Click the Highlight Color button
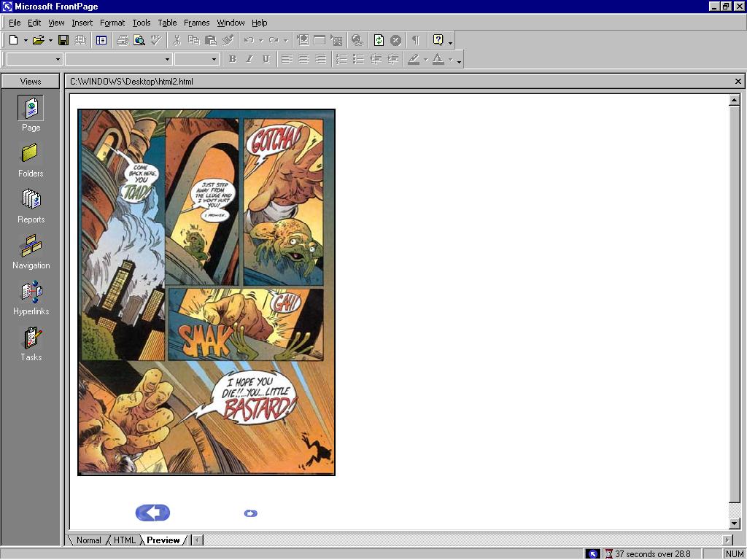747x560 pixels. click(x=414, y=59)
